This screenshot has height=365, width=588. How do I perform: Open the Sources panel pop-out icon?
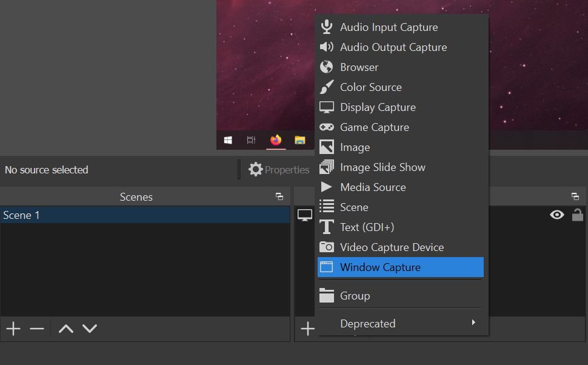click(575, 196)
